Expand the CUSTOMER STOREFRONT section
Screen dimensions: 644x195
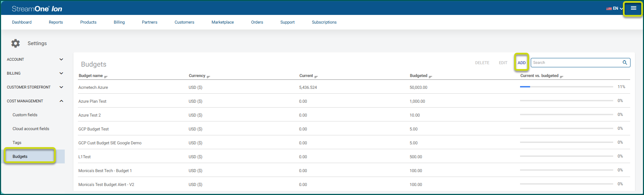coord(35,87)
